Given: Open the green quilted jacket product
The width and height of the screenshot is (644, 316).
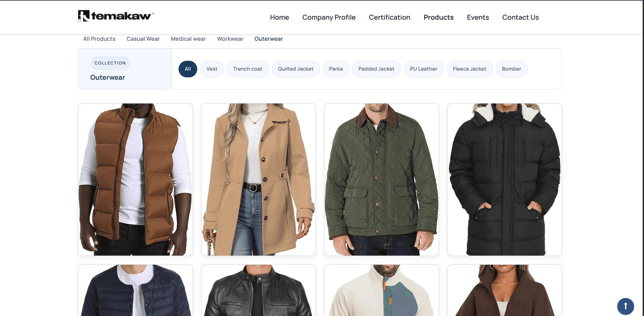Looking at the screenshot, I should tap(382, 180).
